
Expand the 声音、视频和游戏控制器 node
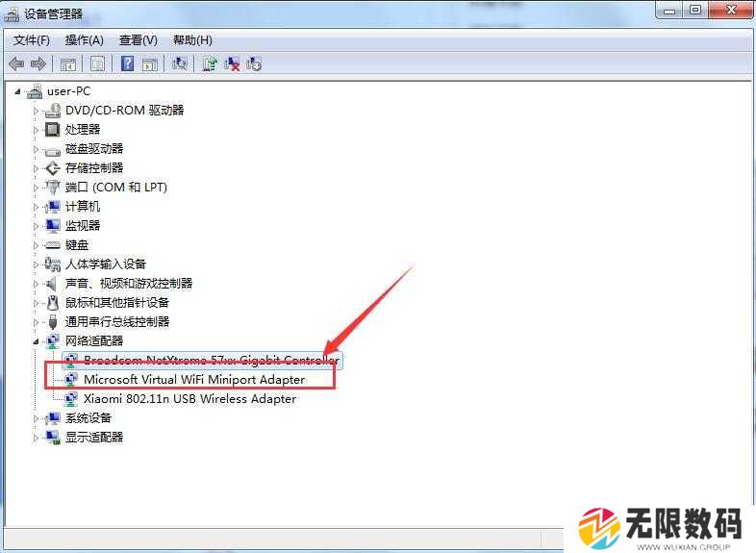36,284
